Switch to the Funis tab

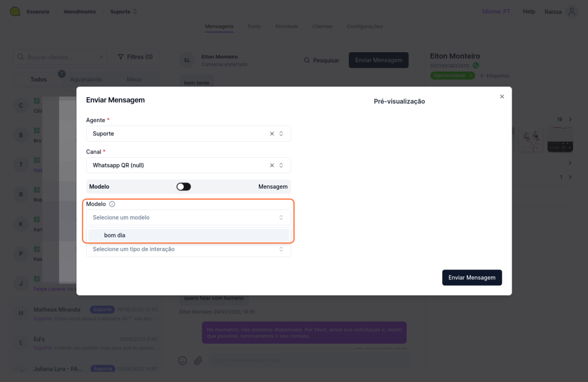pos(254,26)
